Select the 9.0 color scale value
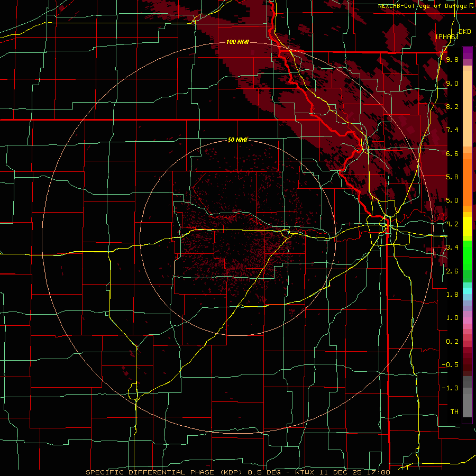 coord(452,83)
